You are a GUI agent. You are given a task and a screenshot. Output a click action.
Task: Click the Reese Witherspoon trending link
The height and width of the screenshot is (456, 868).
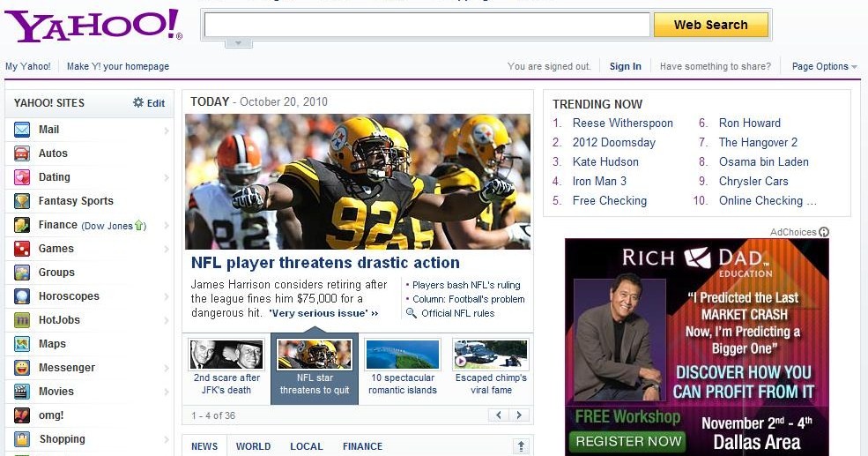(622, 123)
